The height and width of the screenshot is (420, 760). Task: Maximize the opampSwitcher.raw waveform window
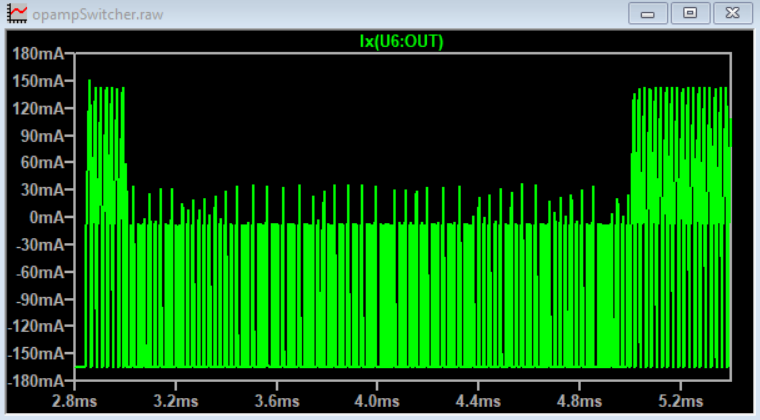[x=690, y=13]
